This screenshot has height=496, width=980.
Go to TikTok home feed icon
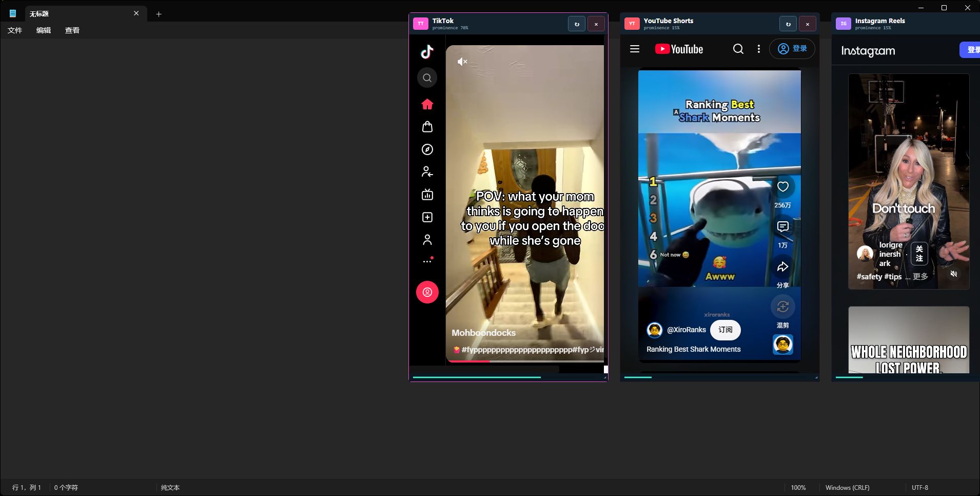pos(427,104)
